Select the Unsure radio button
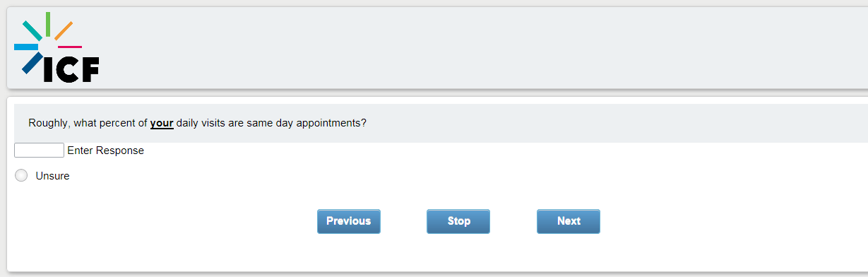The height and width of the screenshot is (277, 868). [x=21, y=175]
